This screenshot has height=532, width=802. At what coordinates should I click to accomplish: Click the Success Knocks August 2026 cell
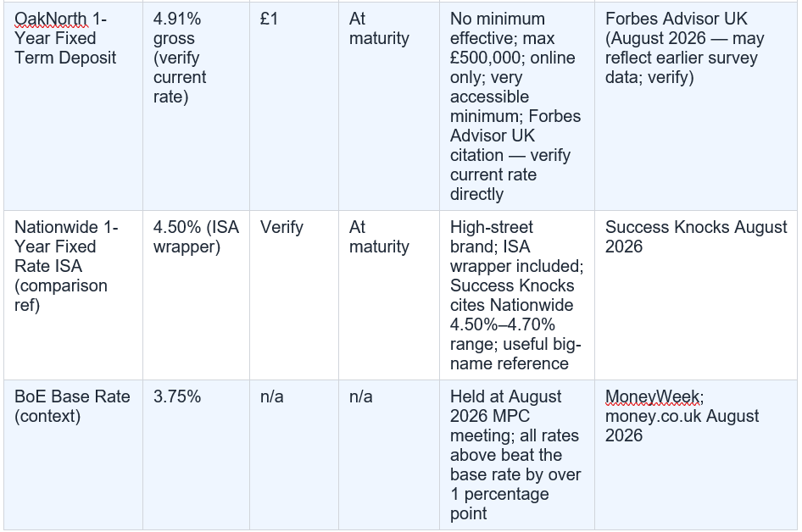coord(696,295)
